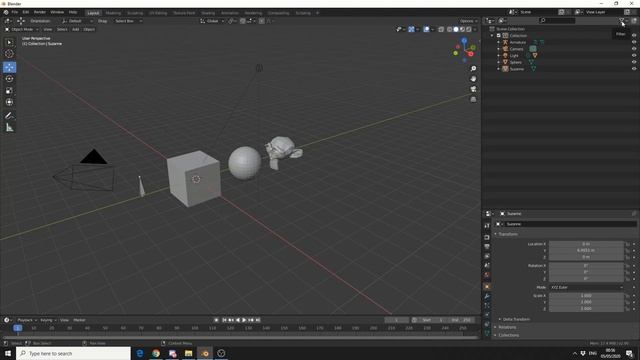Screen dimensions: 640x360
Task: Hide the Camera using its eye icon
Action: (x=634, y=49)
